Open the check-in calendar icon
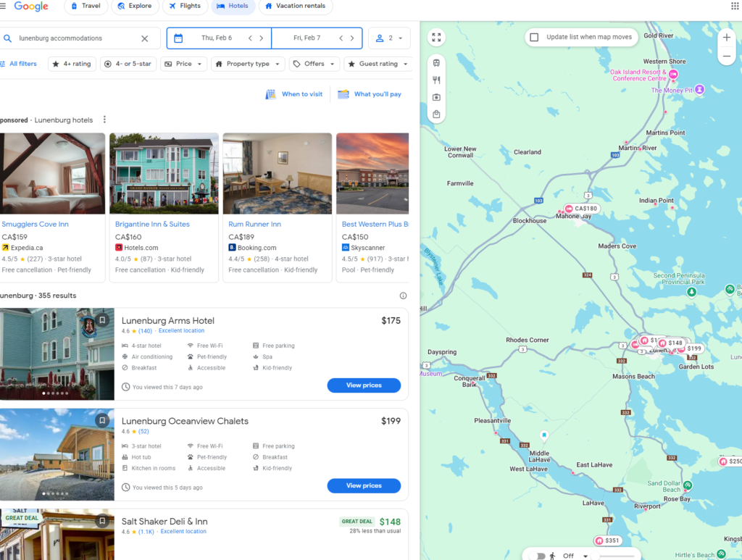The height and width of the screenshot is (560, 742). click(178, 38)
